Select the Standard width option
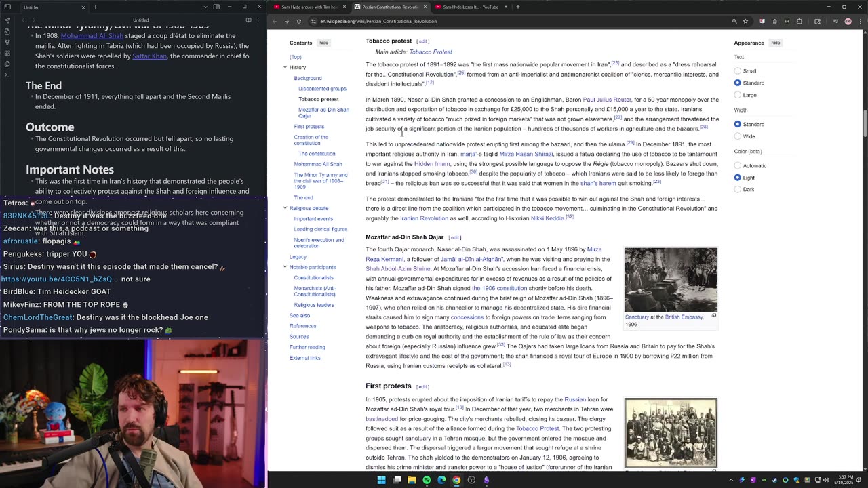 (738, 124)
